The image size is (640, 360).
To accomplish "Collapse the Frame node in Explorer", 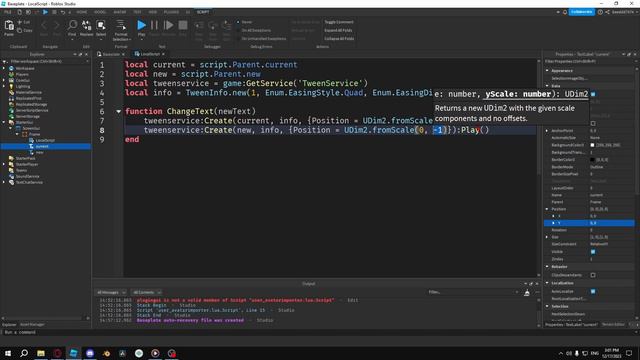I will point(17,134).
